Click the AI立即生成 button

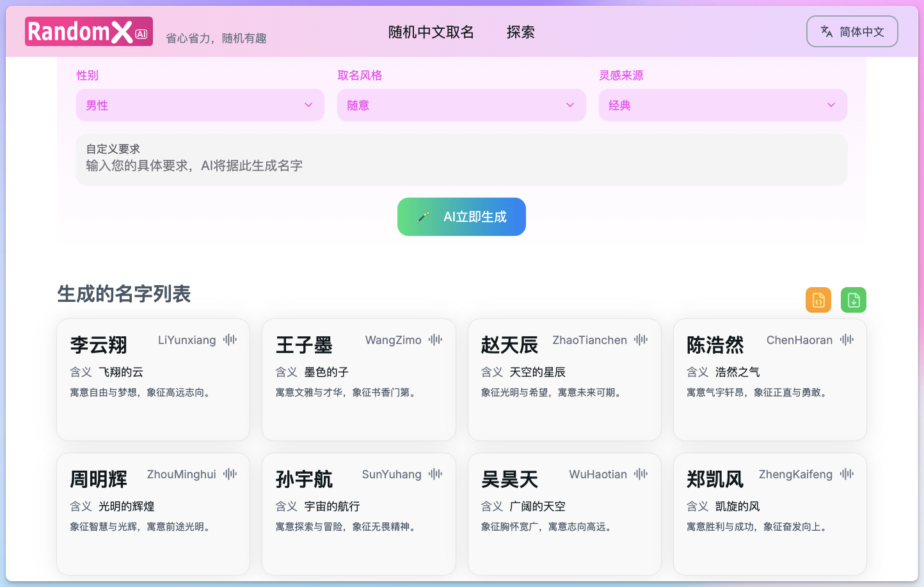tap(461, 217)
